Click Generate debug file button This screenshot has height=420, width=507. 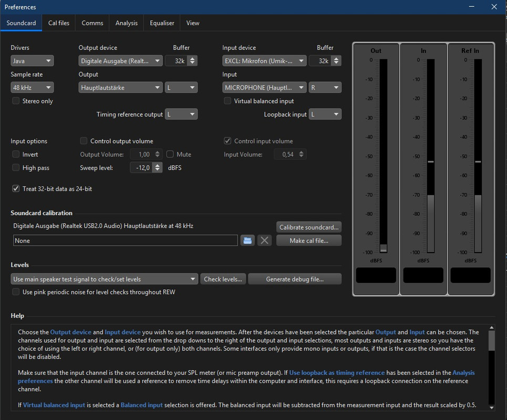click(295, 279)
